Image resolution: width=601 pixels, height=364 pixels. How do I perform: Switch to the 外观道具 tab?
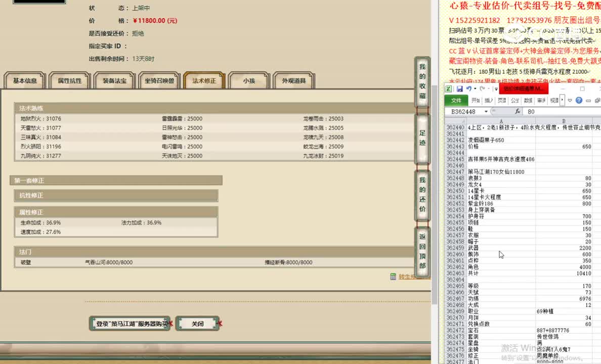pos(293,79)
